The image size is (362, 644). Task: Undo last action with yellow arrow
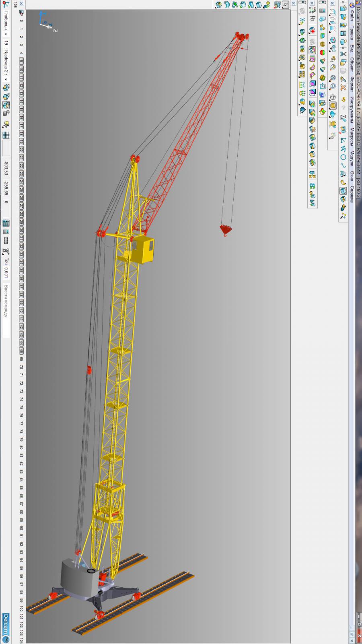343,99
